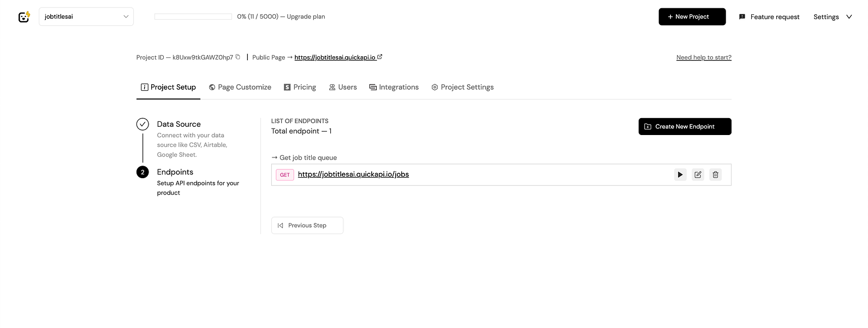Click the Users tab people icon
This screenshot has width=868, height=328.
tap(331, 87)
